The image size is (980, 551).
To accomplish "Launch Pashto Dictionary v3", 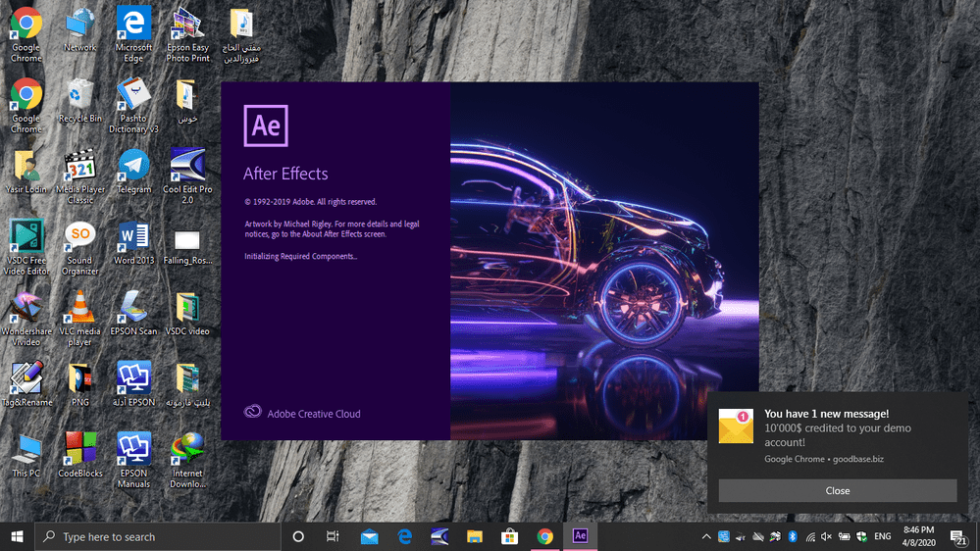I will 133,106.
